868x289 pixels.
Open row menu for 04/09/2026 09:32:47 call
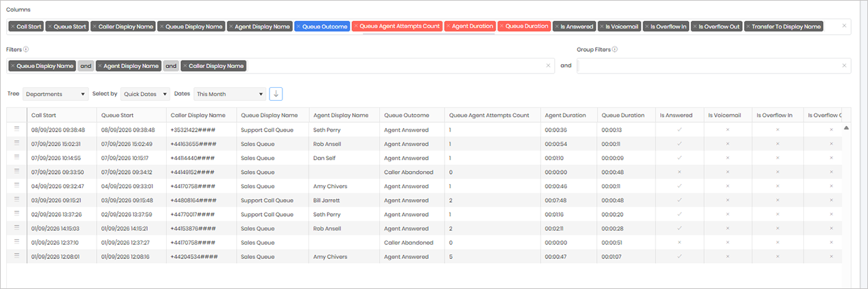click(x=16, y=186)
